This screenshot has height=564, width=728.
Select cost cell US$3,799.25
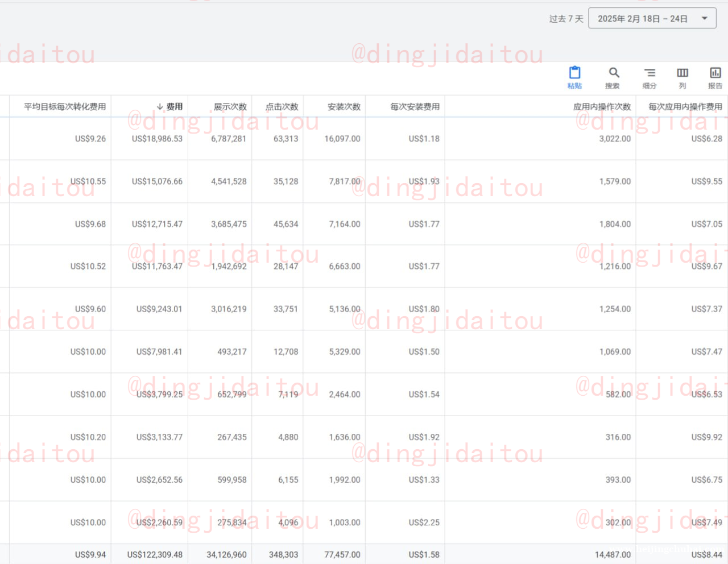(x=159, y=394)
